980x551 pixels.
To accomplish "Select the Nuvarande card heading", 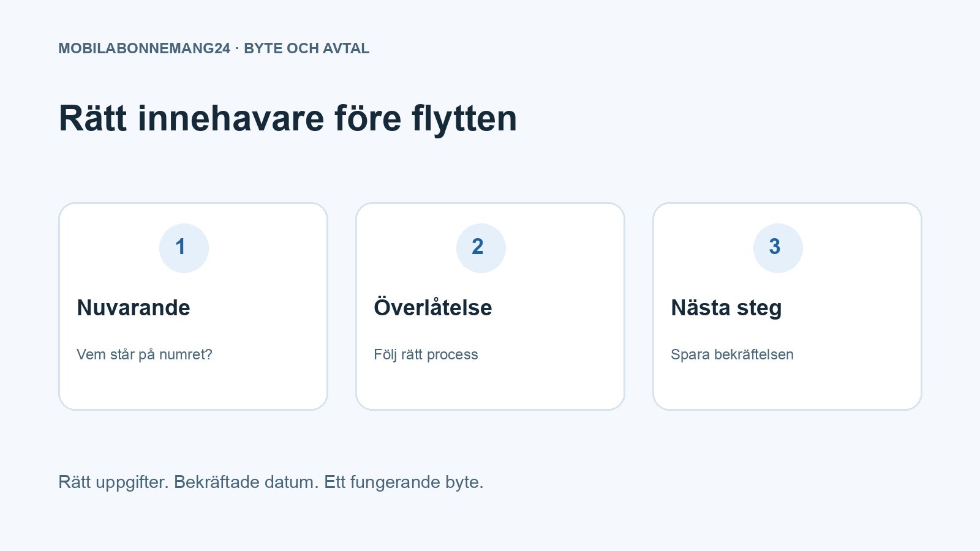I will point(134,307).
